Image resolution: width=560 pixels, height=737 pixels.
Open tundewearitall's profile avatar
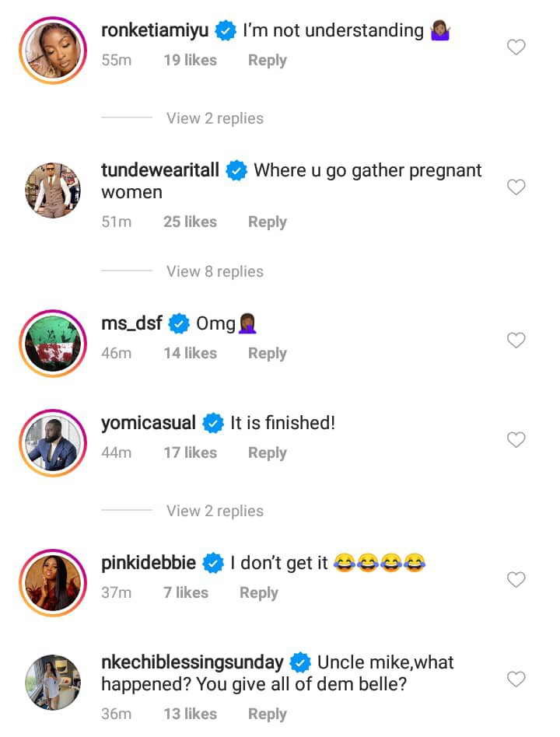pos(53,189)
